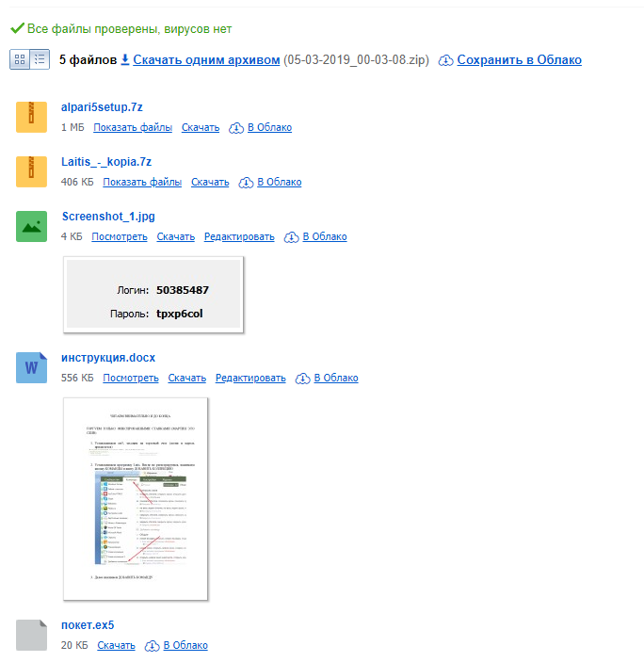Open the инструкция.docx document preview thumbnail
Screen dimensions: 644x662
click(136, 498)
